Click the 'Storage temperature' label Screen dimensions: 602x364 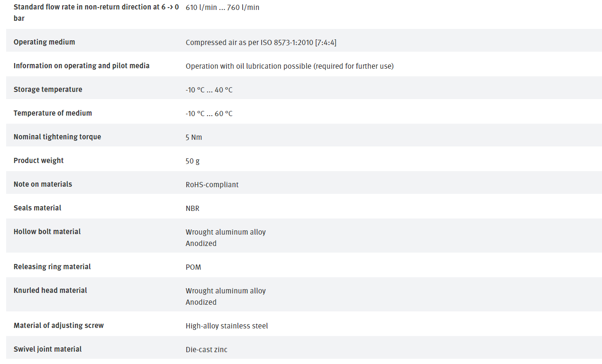point(48,90)
